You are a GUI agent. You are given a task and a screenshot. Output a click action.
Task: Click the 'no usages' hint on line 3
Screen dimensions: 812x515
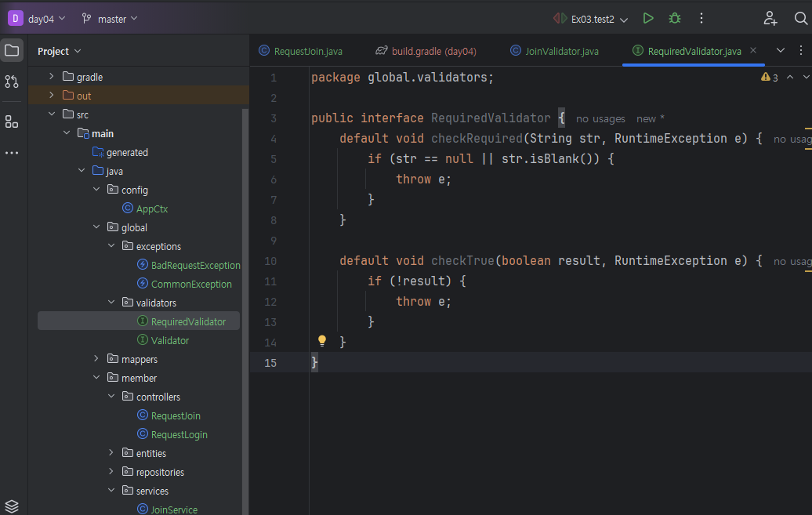point(600,118)
